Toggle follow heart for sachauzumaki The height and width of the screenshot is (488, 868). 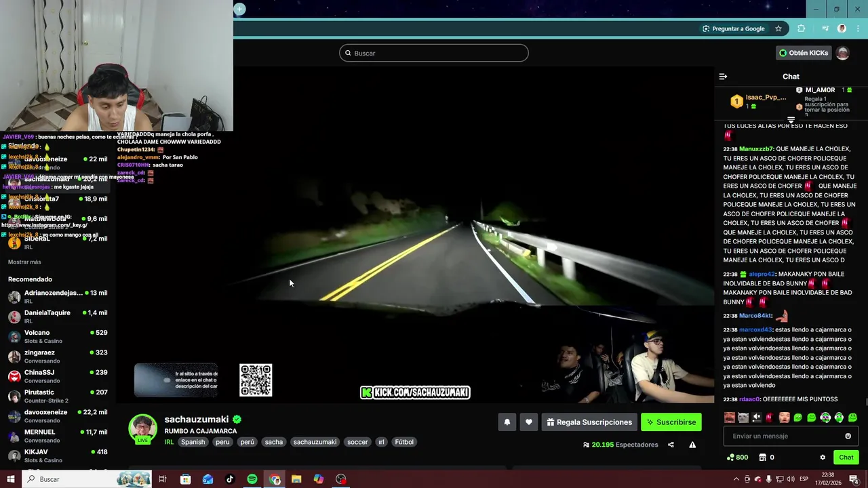tap(529, 422)
